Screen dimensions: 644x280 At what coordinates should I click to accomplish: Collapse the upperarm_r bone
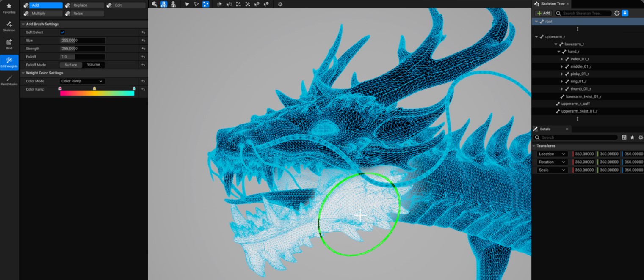click(536, 37)
